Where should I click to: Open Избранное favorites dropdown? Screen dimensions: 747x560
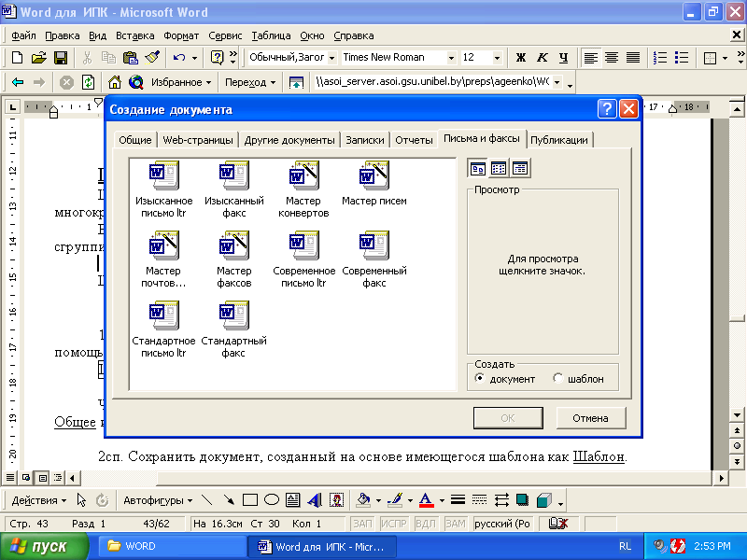pos(181,82)
